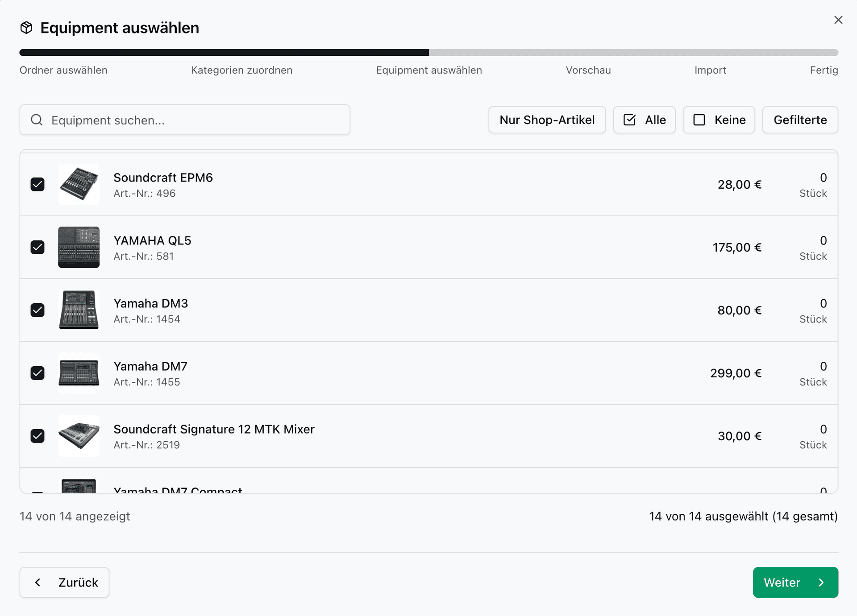Jump to the Vorschau step
Screen dimensions: 857x616
point(588,70)
